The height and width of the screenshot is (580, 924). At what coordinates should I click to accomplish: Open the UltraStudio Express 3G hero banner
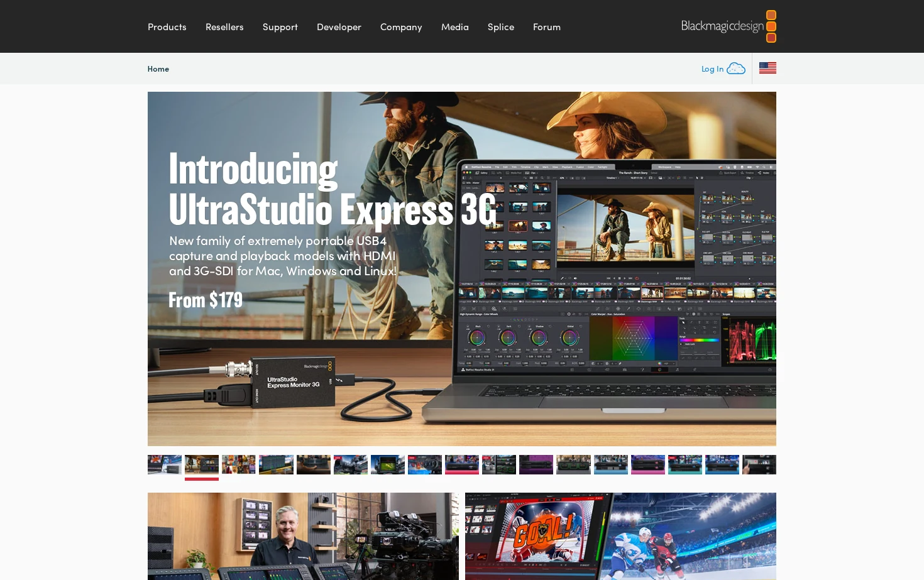462,269
